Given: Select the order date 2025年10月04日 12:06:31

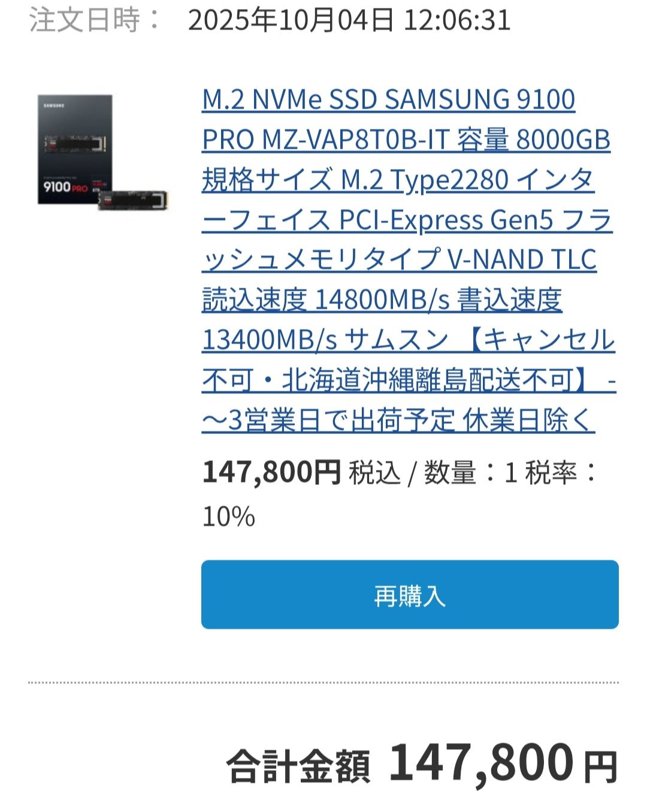Looking at the screenshot, I should (349, 20).
